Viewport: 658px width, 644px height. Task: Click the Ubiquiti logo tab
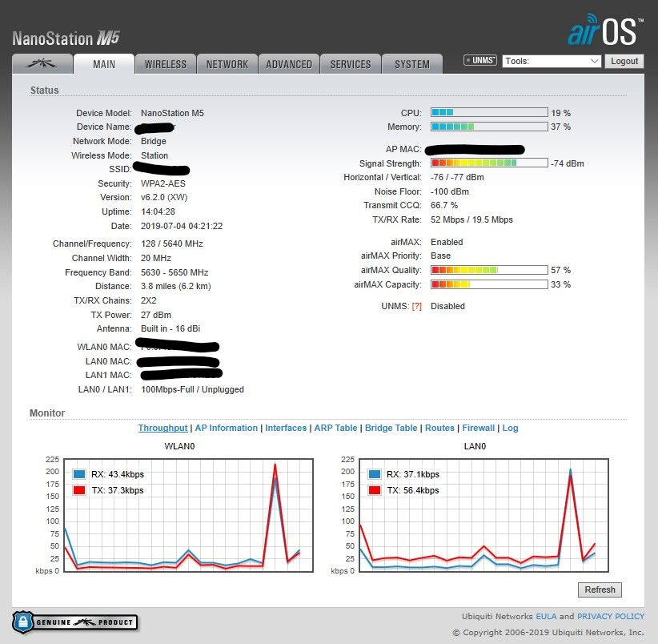point(42,64)
